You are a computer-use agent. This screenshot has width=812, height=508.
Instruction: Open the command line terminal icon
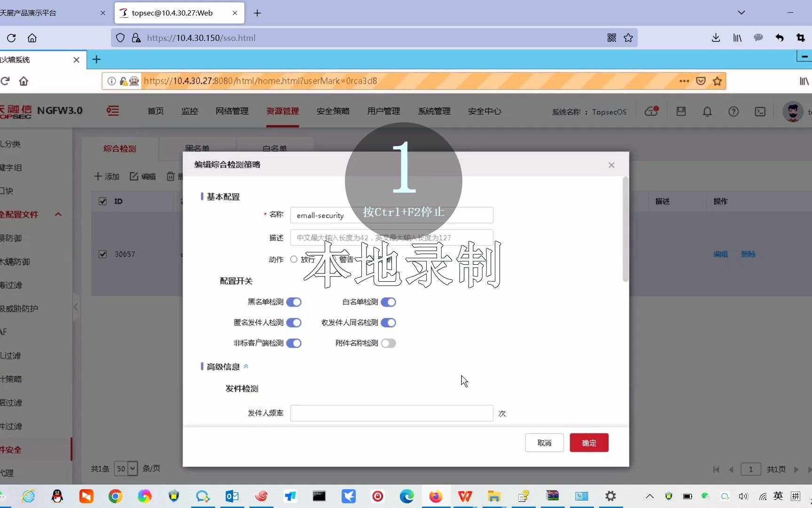click(760, 111)
